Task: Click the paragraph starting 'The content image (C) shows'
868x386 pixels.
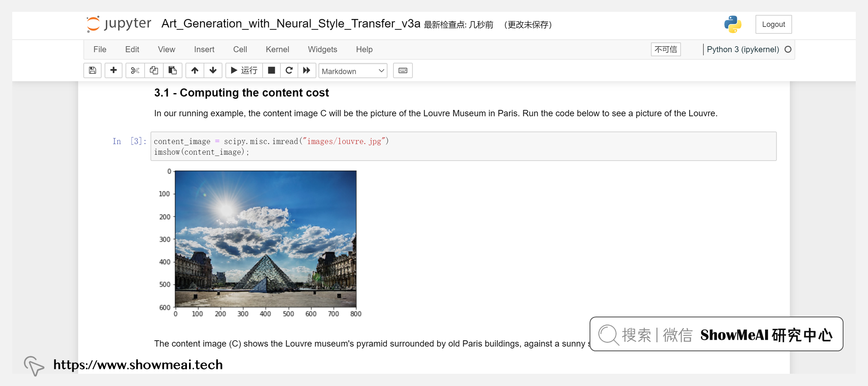Action: tap(372, 344)
